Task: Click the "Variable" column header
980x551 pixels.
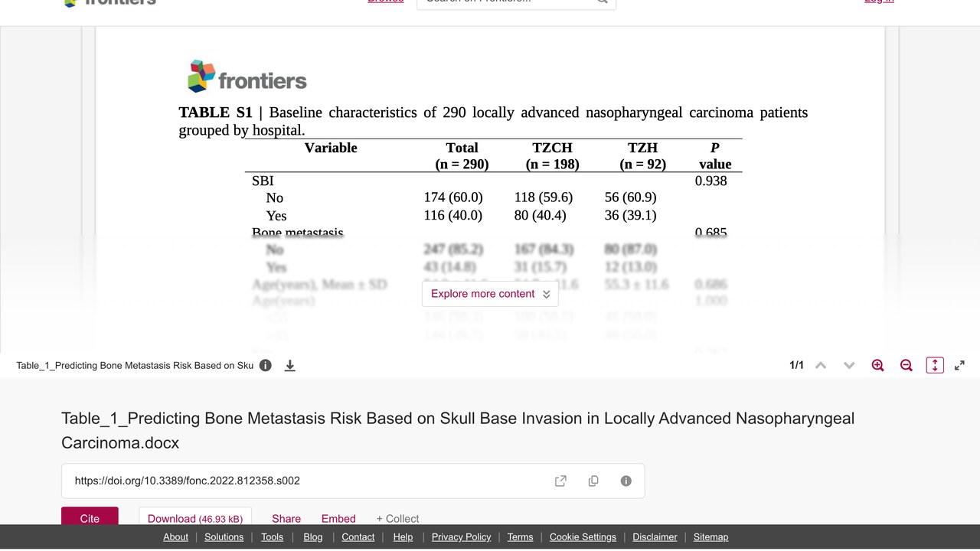Action: click(x=331, y=148)
